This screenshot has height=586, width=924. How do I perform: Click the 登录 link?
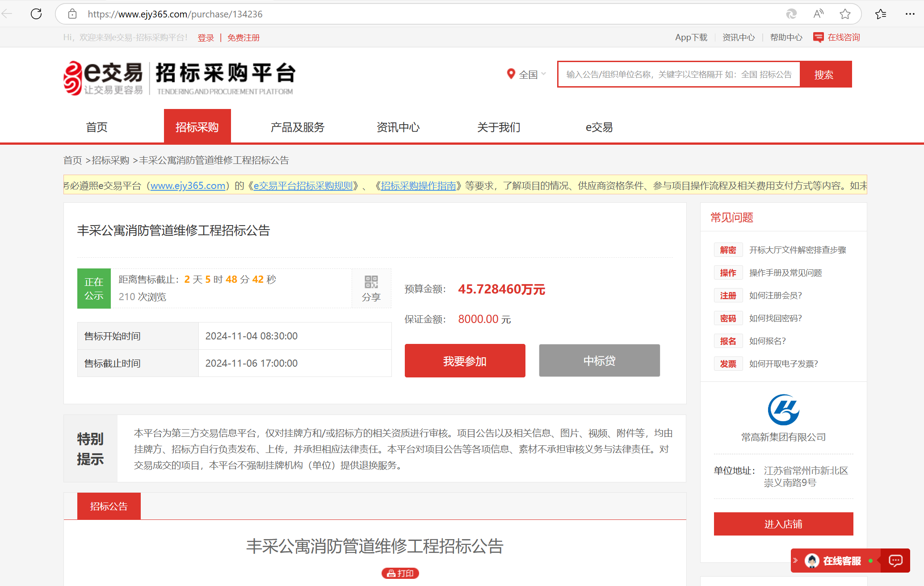point(206,38)
